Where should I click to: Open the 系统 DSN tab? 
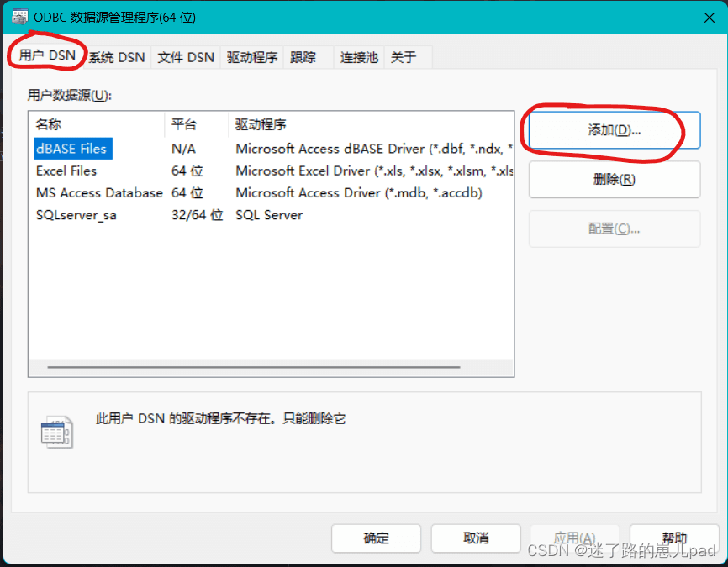tap(117, 57)
